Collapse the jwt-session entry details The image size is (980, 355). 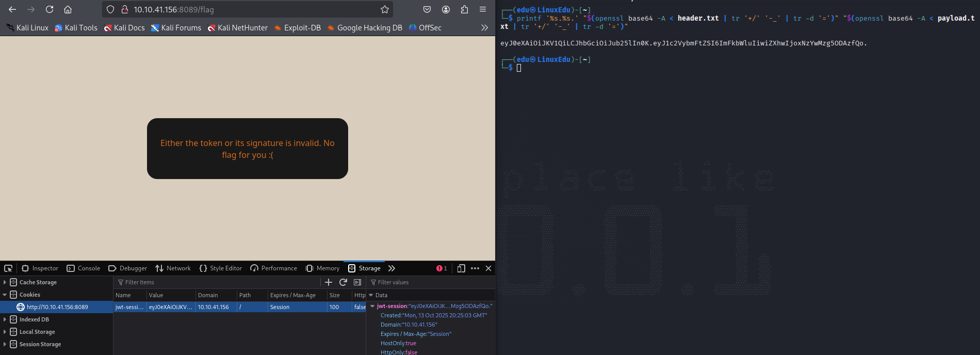pos(372,306)
